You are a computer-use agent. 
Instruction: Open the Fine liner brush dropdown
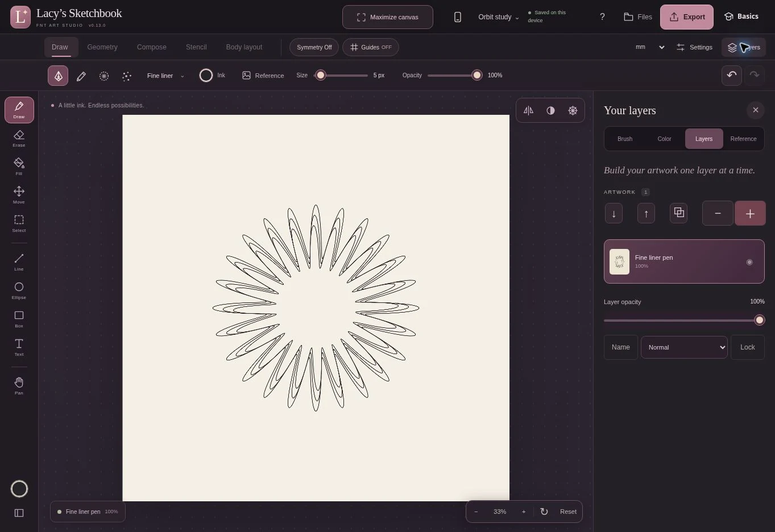click(x=165, y=76)
